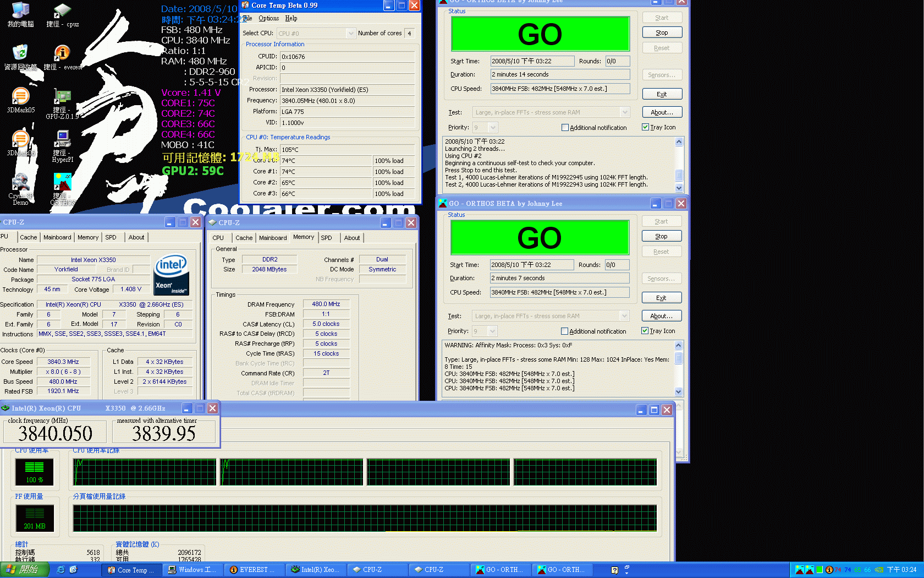Click the help question mark in taskbar

(614, 570)
